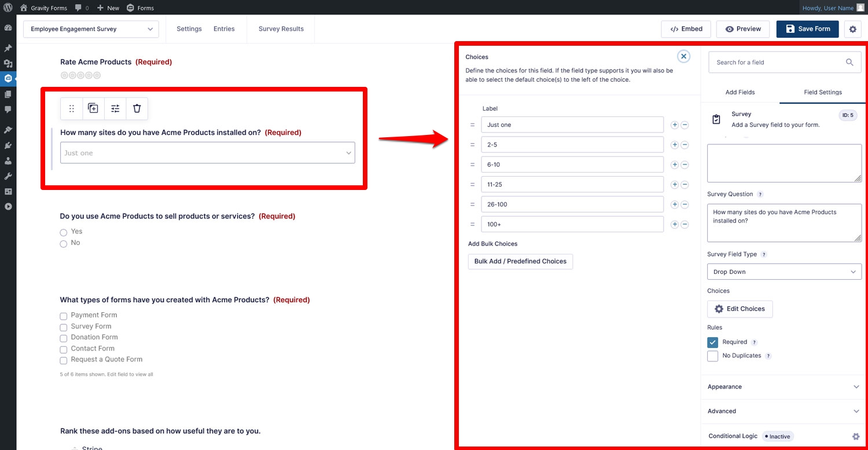Open field settings sliders icon
Viewport: 868px width, 450px height.
coord(115,108)
